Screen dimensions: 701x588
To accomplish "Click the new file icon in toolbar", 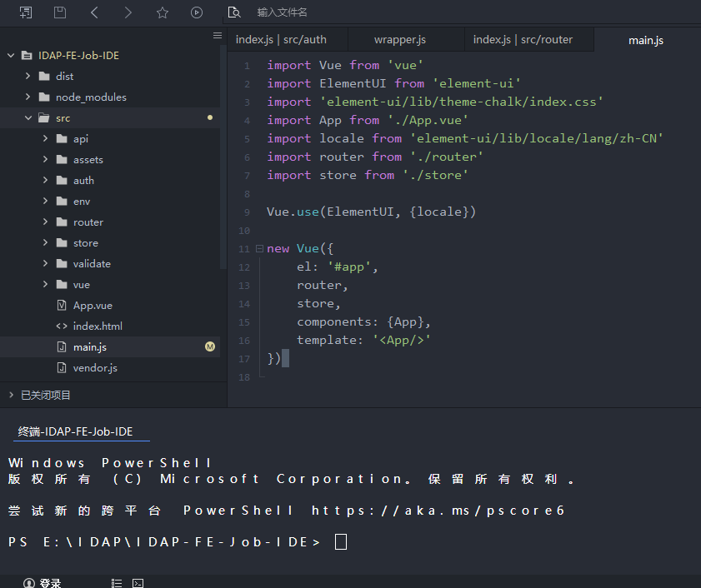I will point(26,12).
